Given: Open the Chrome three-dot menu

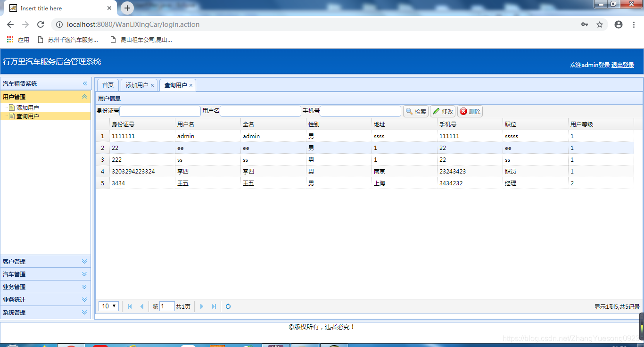Looking at the screenshot, I should click(x=634, y=25).
